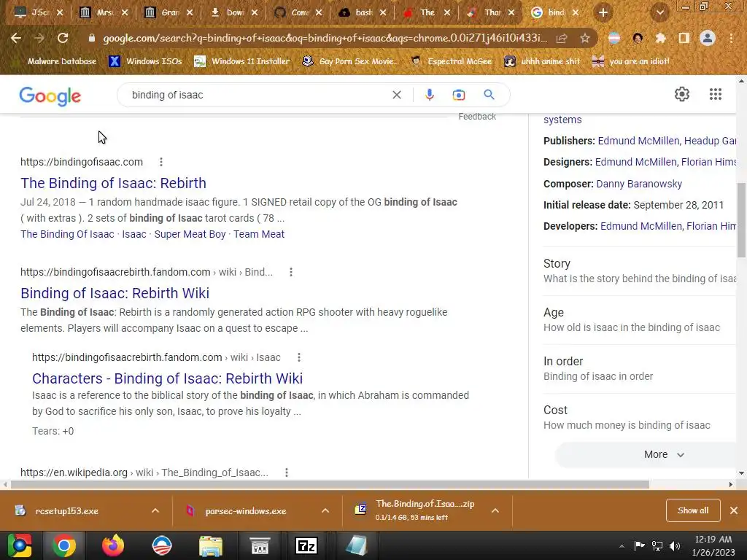Click the search box containing binding of isaac

258,95
